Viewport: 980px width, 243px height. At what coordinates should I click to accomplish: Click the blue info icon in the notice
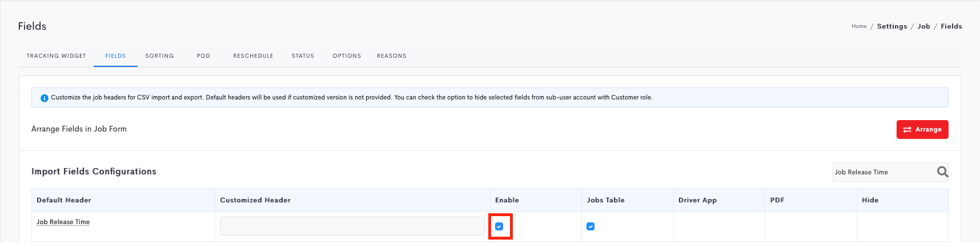(x=45, y=98)
